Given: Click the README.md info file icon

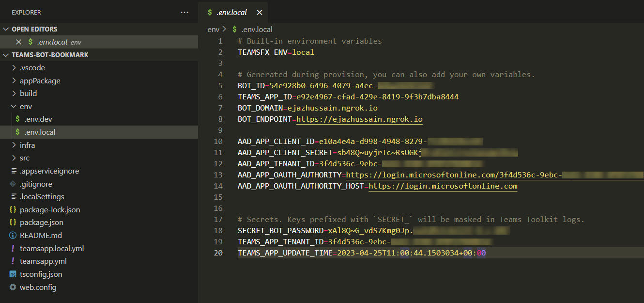Looking at the screenshot, I should pyautogui.click(x=13, y=236).
